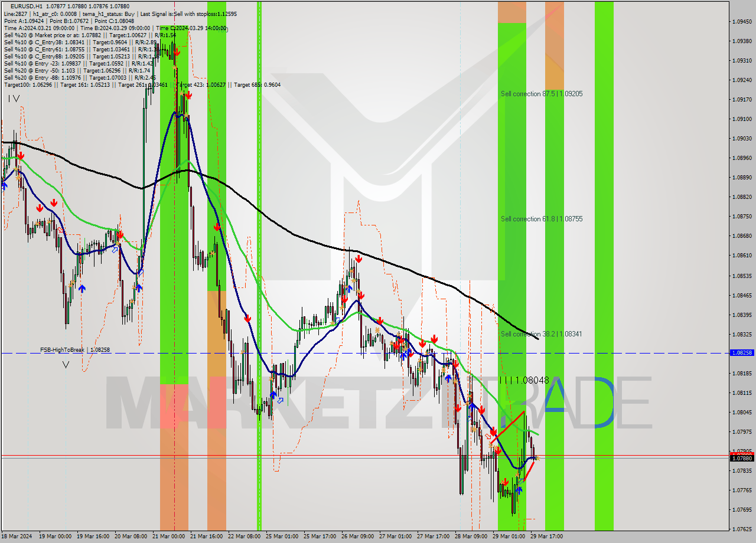
Task: Click the '22 Mar 08:00' time axis label
Action: 244,537
